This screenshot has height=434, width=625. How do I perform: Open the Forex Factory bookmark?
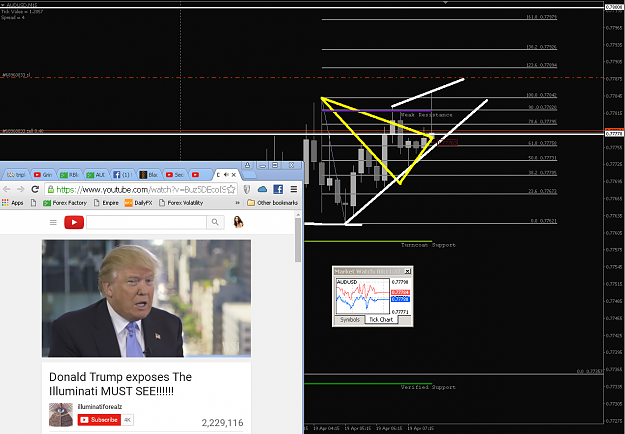[x=65, y=203]
